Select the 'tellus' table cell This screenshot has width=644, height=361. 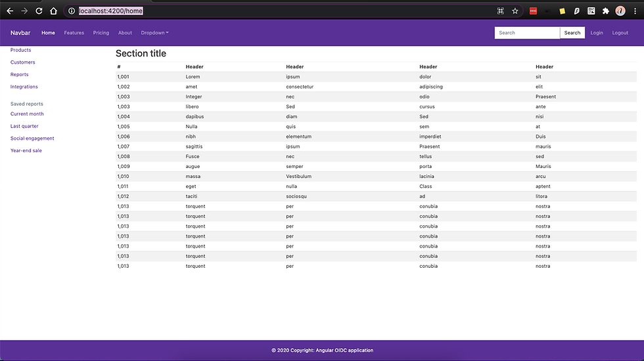click(x=426, y=157)
